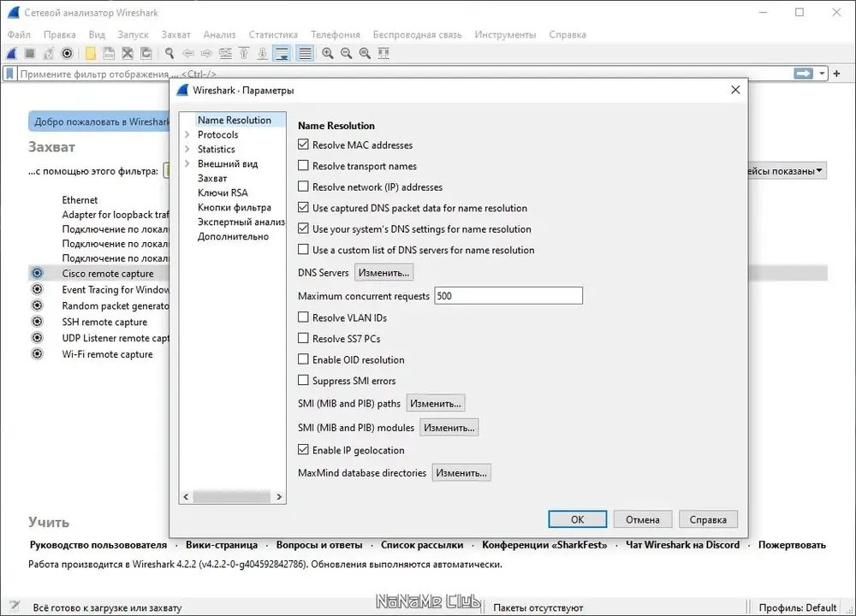Viewport: 856px width, 616px height.
Task: Open a capture file with folder icon
Action: pos(91,53)
